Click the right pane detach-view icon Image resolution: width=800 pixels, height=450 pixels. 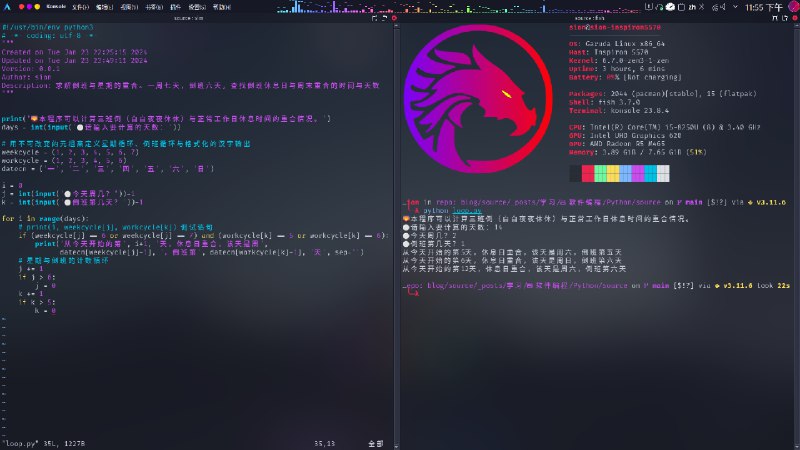click(x=785, y=18)
